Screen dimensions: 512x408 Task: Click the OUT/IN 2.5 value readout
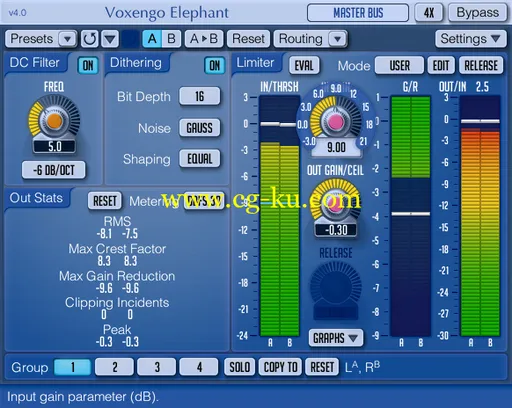482,87
